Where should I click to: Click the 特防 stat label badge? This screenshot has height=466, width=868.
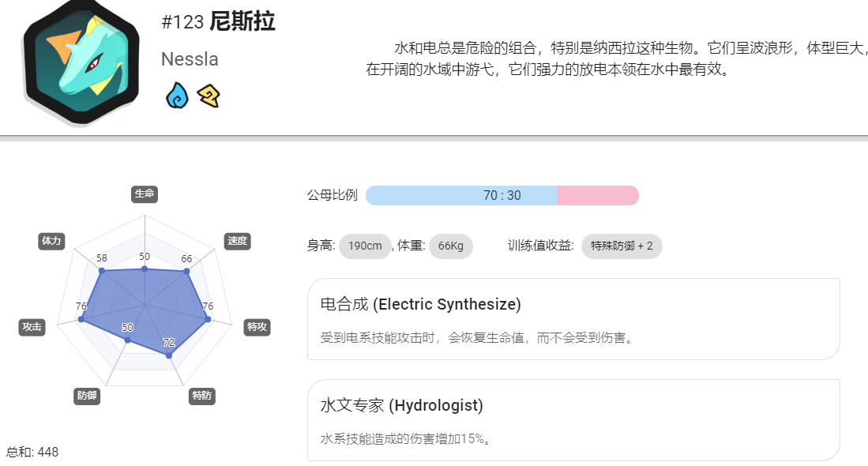click(x=202, y=396)
